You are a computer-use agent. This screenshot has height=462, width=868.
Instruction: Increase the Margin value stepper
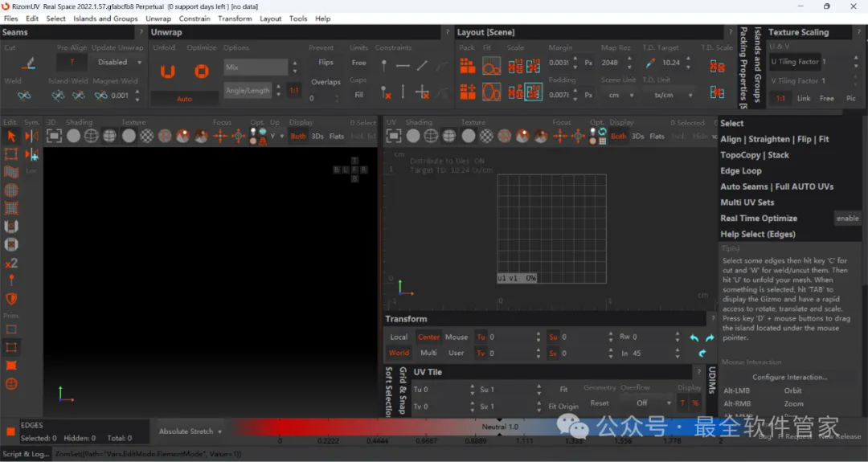point(575,59)
